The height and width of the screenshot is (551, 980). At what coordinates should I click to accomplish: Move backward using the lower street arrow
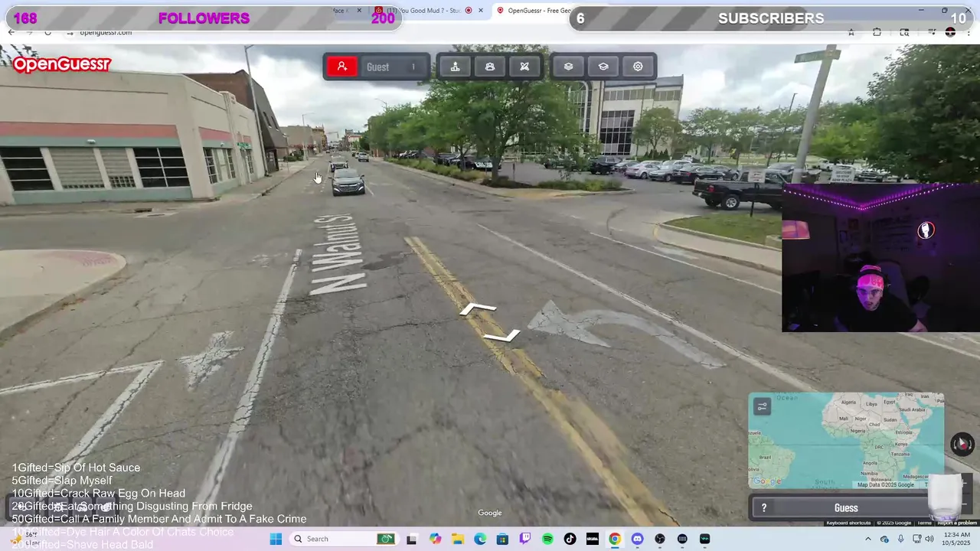(501, 335)
